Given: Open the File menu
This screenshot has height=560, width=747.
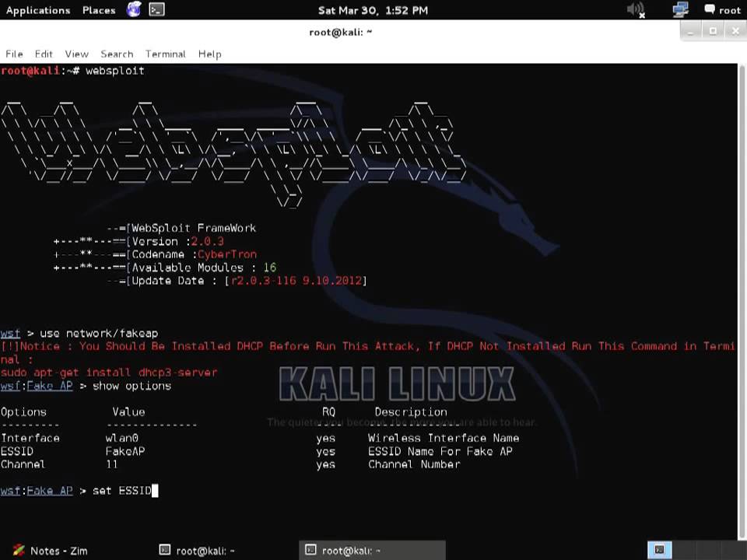Looking at the screenshot, I should pos(14,54).
